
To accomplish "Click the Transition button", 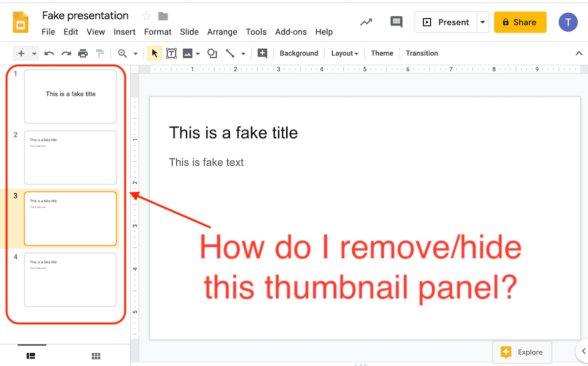I will click(x=421, y=53).
